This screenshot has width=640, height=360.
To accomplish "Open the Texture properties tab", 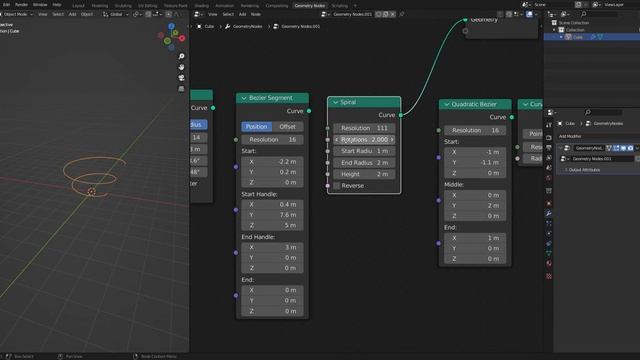I will tap(549, 276).
